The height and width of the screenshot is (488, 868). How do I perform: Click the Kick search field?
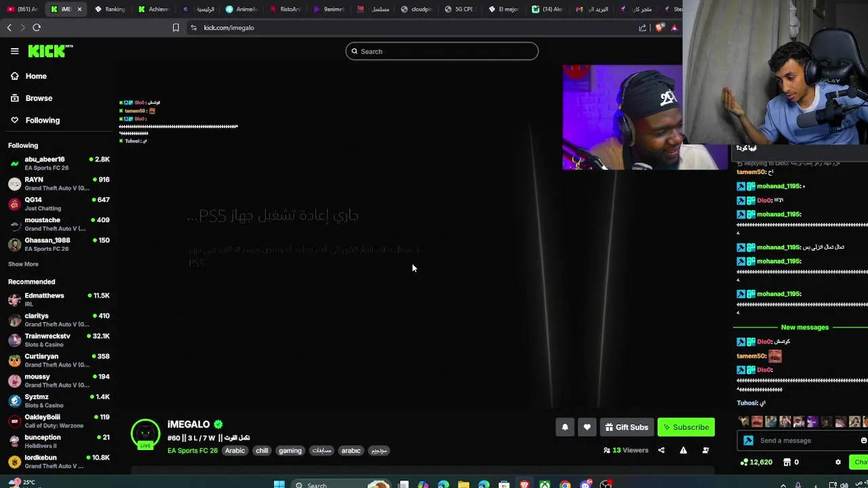click(441, 52)
